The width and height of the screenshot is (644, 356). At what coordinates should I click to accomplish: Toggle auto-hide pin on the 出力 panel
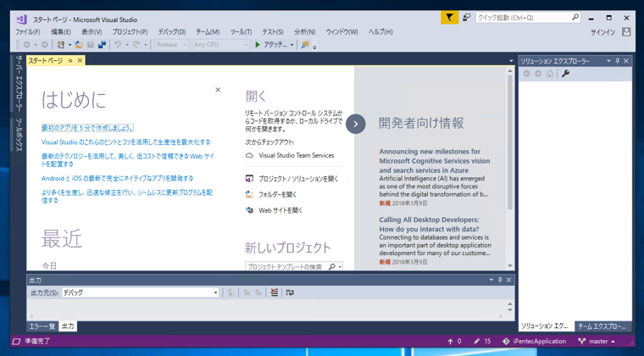pyautogui.click(x=500, y=280)
